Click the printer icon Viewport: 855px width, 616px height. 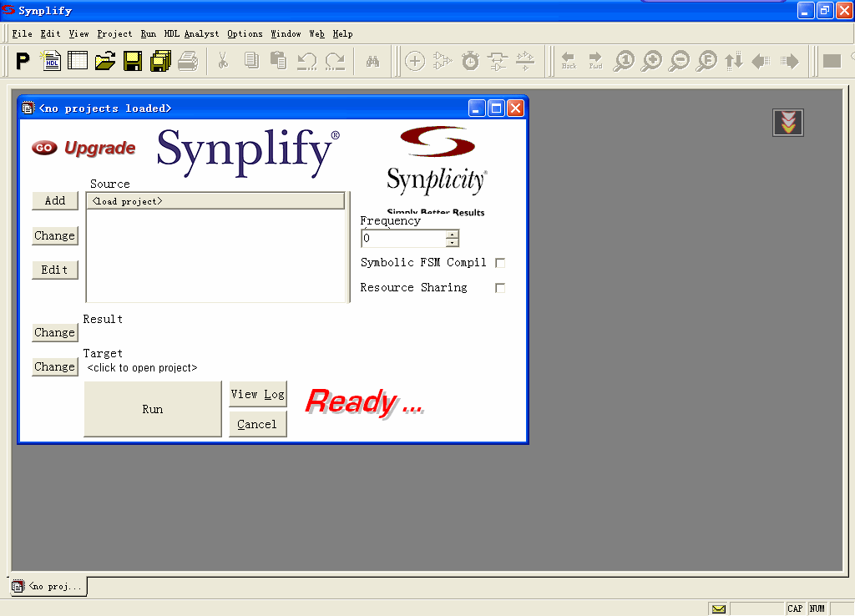pos(188,61)
